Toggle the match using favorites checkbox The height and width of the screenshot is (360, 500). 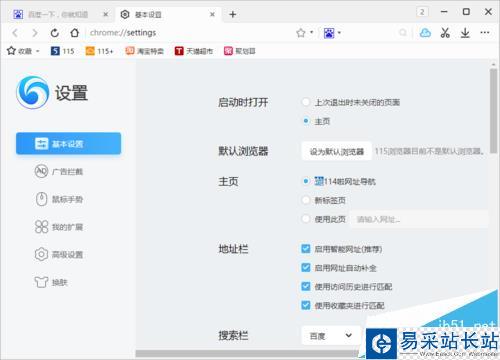[305, 305]
